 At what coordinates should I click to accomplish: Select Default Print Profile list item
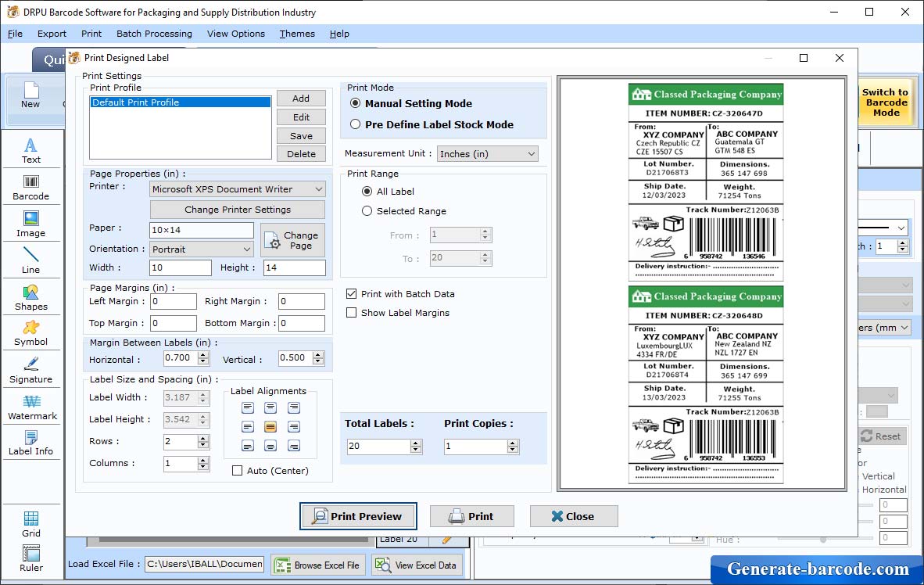point(181,102)
